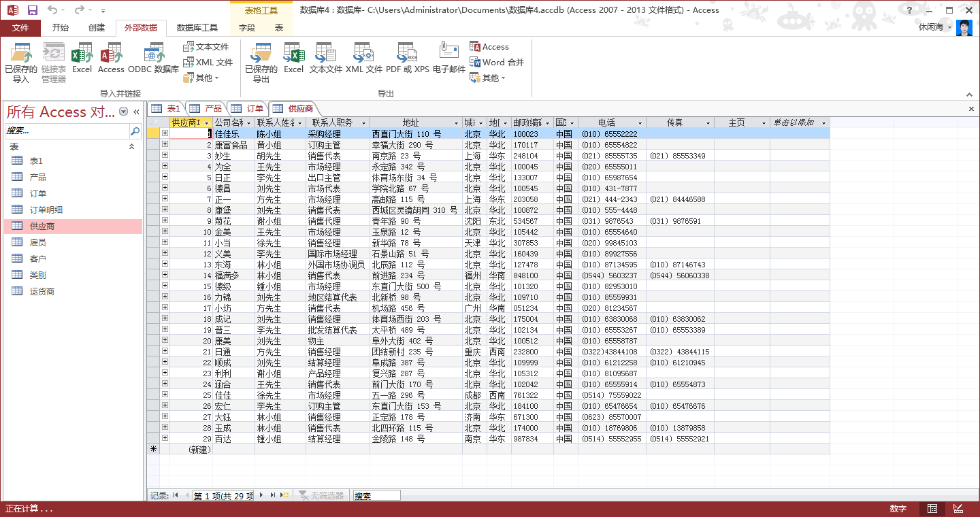
Task: Click the search magnifier in navigation pane
Action: 135,131
